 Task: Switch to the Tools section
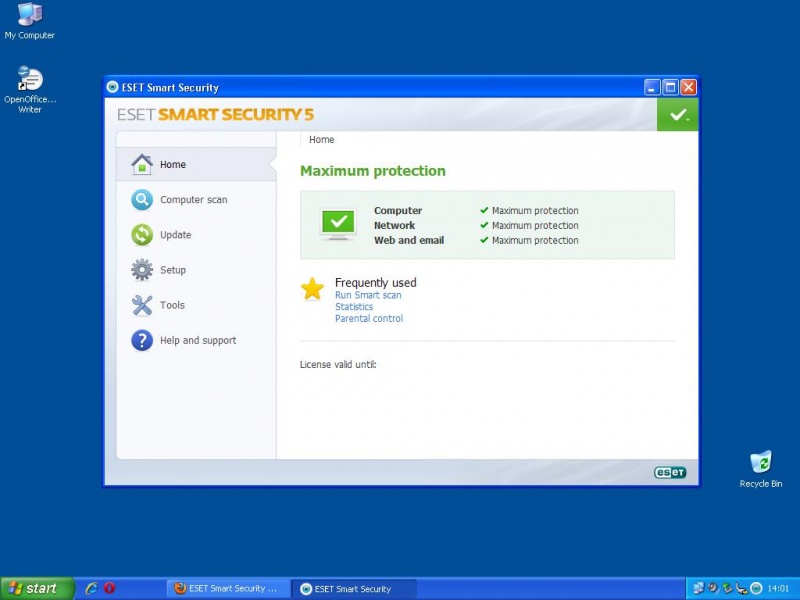click(x=172, y=305)
